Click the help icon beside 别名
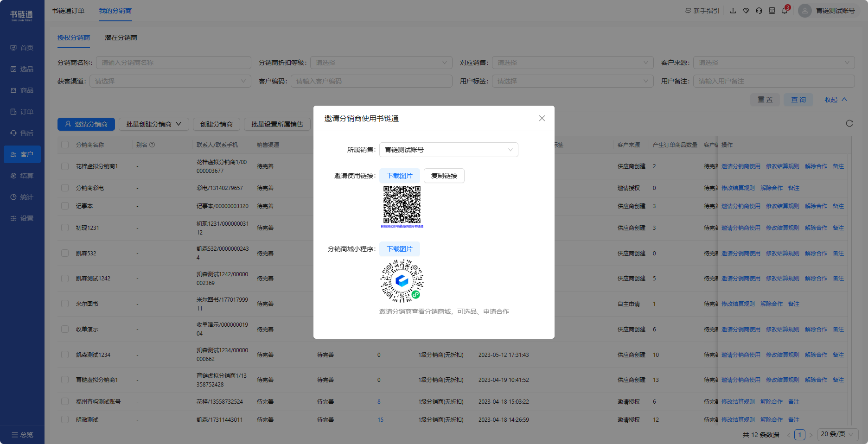 coord(152,145)
